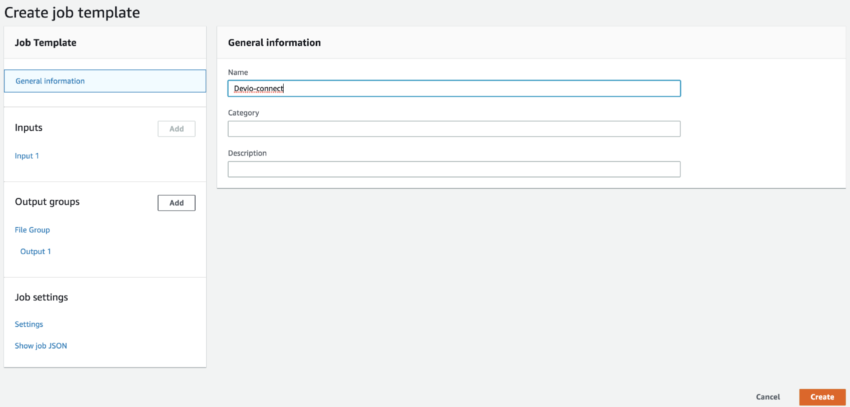The height and width of the screenshot is (407, 850).
Task: Open Input 1 settings
Action: [x=27, y=156]
